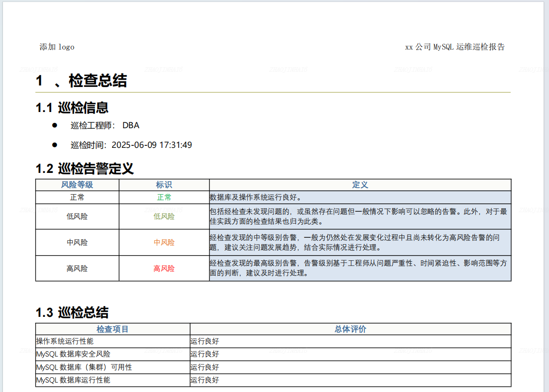Screen dimensions: 549x392
Task: Click the column header 总体评价
Action: click(350, 329)
